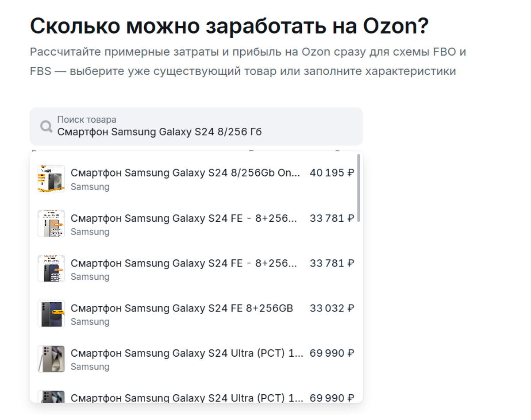Viewport: 531px width, 420px height.
Task: Click the gray Galaxy S24 Ultra thumbnail image
Action: coord(51,358)
